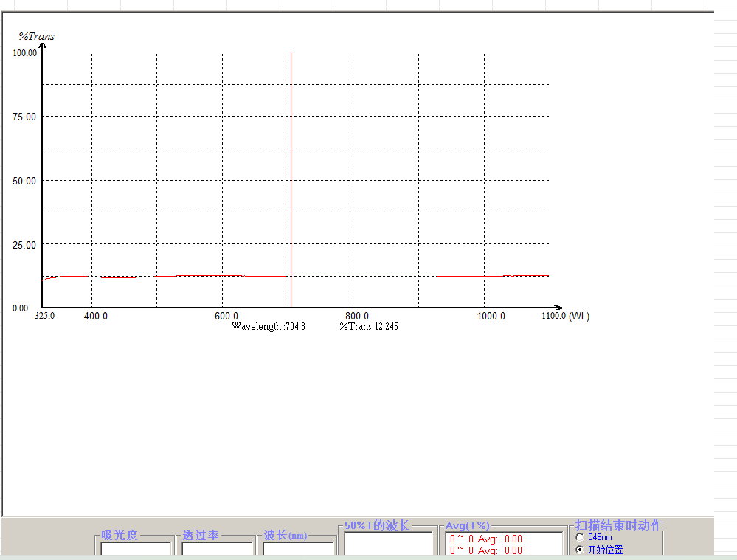This screenshot has width=737, height=560.
Task: Select the 546nm radio button
Action: click(x=580, y=537)
